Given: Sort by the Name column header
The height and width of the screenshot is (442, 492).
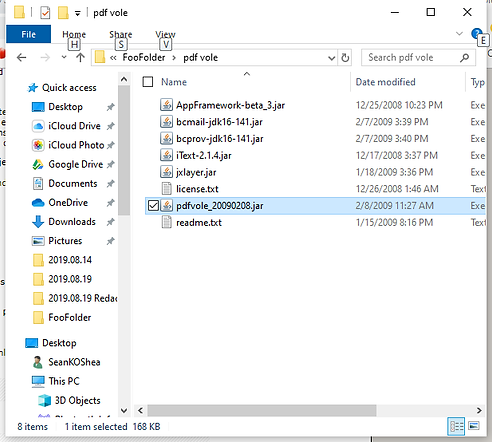Looking at the screenshot, I should click(174, 82).
